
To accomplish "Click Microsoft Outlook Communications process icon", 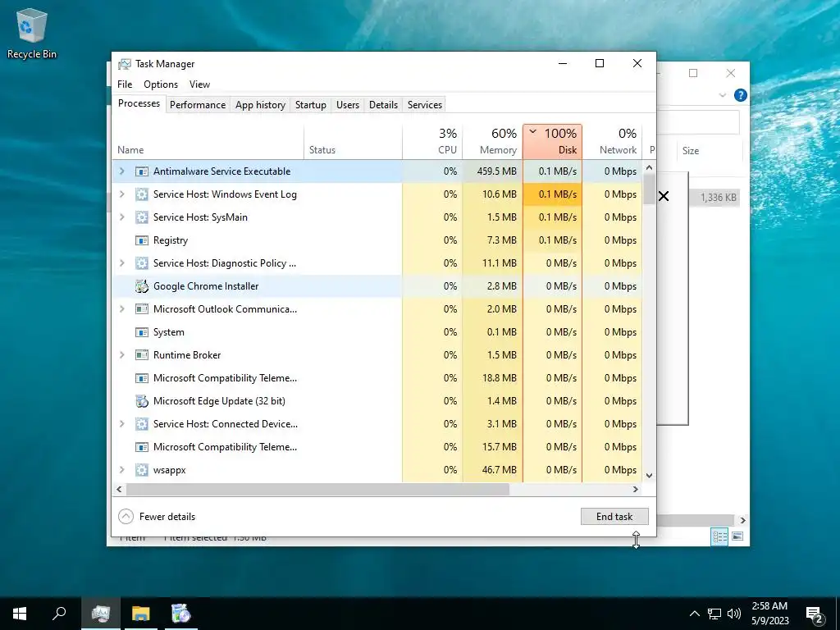I will [x=141, y=309].
